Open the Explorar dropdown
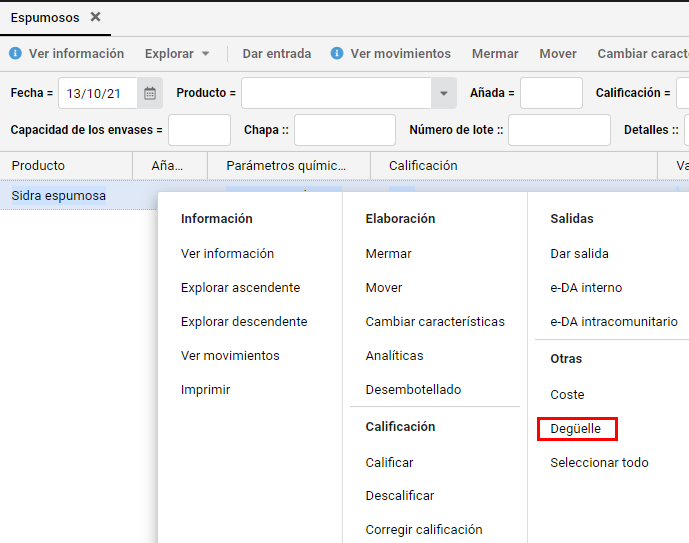This screenshot has width=689, height=543. (x=177, y=54)
